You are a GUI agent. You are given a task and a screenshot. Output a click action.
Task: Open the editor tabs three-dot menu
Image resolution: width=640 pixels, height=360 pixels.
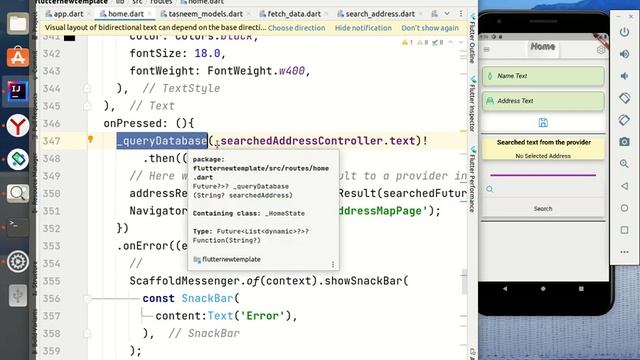pos(461,13)
